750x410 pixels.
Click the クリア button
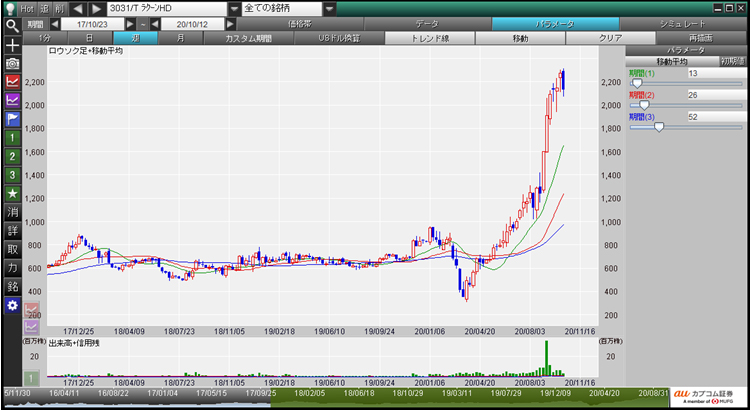click(x=610, y=38)
